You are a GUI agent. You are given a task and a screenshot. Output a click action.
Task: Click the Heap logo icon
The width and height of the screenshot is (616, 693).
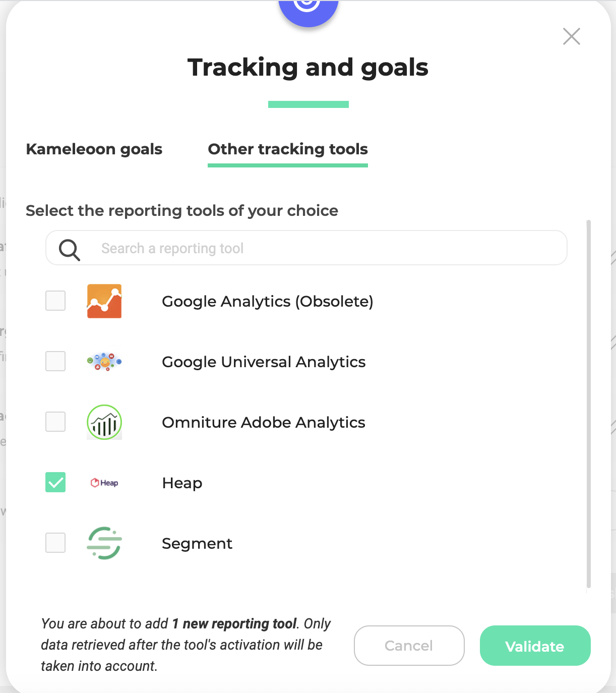pos(104,483)
